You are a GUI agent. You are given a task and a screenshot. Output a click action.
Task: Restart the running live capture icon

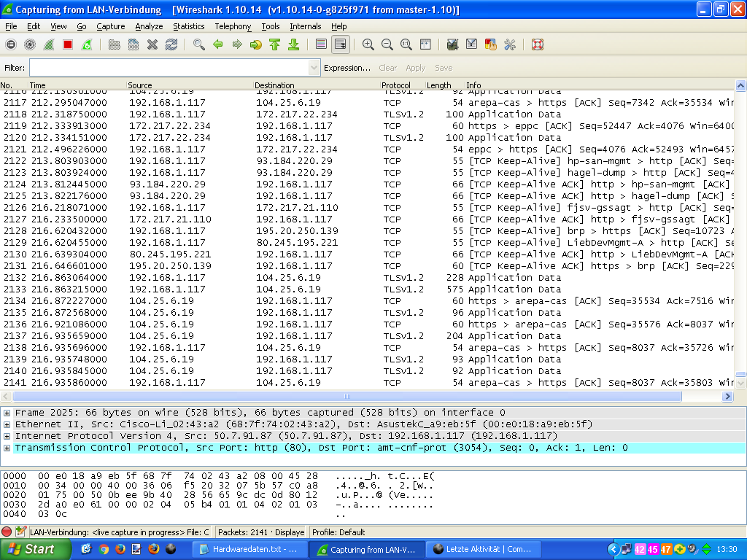(87, 44)
